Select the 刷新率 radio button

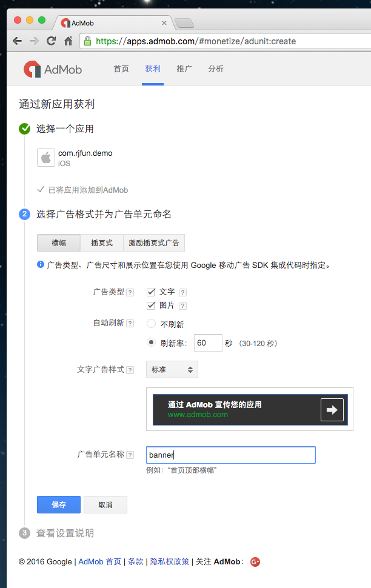[x=151, y=342]
